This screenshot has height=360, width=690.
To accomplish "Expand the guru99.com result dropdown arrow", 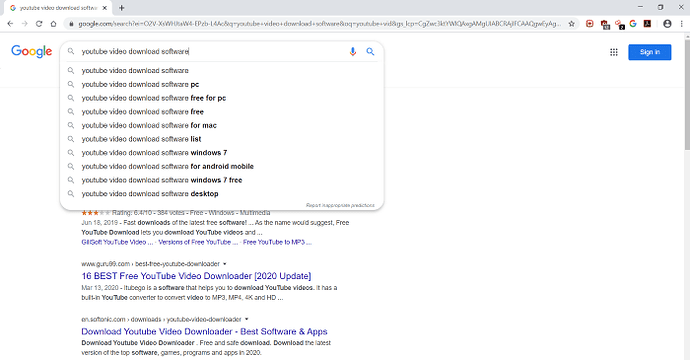I will click(224, 264).
